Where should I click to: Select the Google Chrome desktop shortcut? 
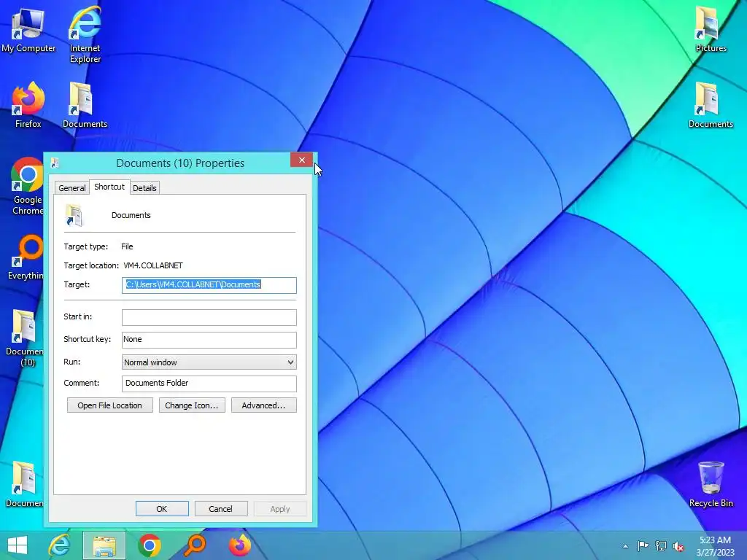(28, 186)
